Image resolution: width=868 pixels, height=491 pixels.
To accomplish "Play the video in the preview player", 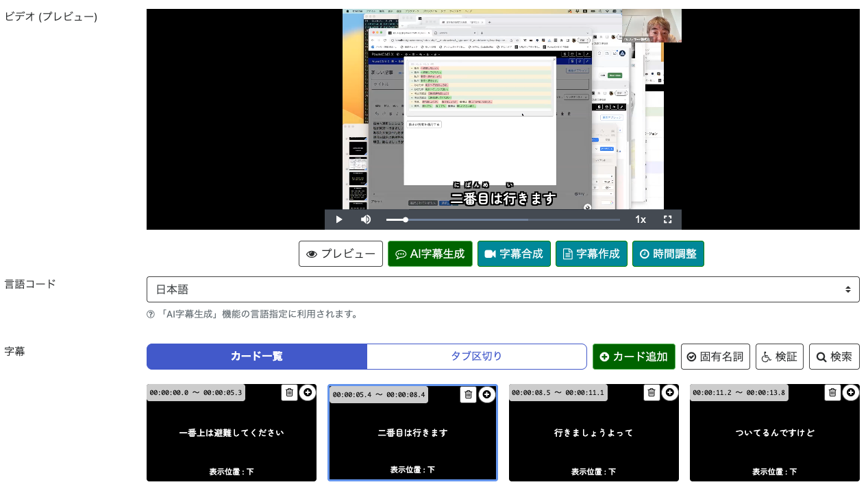I will [338, 219].
